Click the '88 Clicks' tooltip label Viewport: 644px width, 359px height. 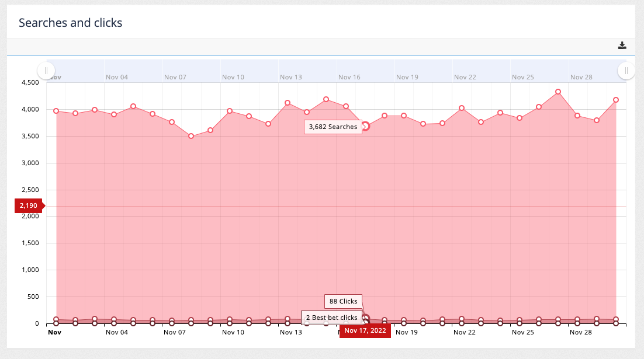click(x=342, y=301)
